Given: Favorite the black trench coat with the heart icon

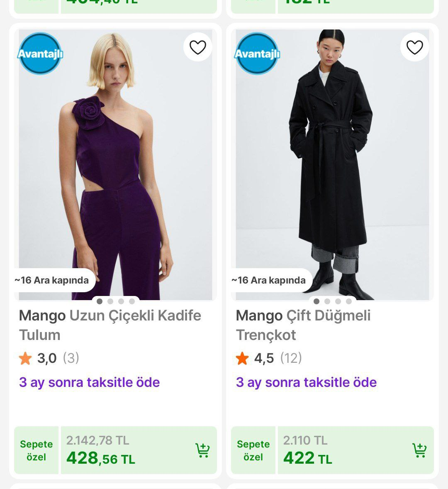Looking at the screenshot, I should pyautogui.click(x=414, y=47).
